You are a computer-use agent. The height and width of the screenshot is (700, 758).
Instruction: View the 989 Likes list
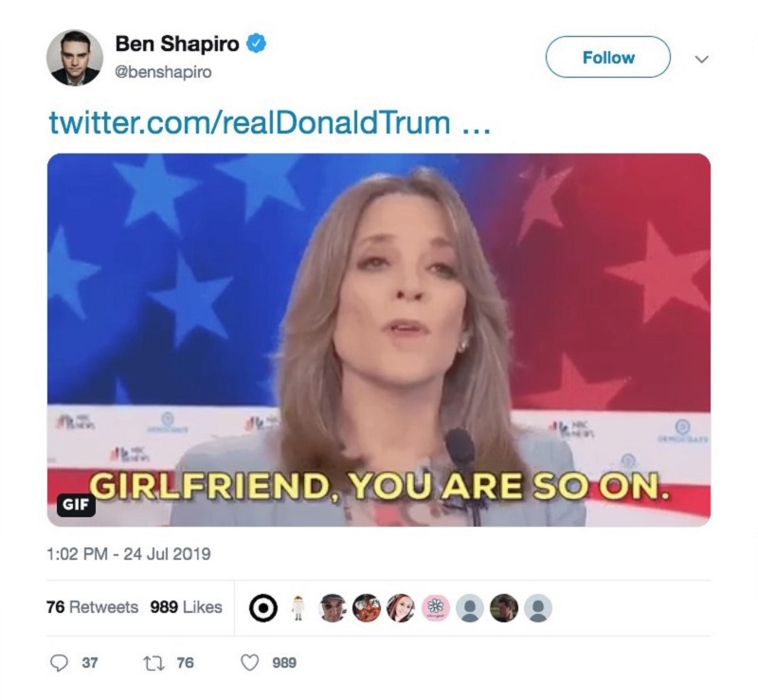point(186,607)
